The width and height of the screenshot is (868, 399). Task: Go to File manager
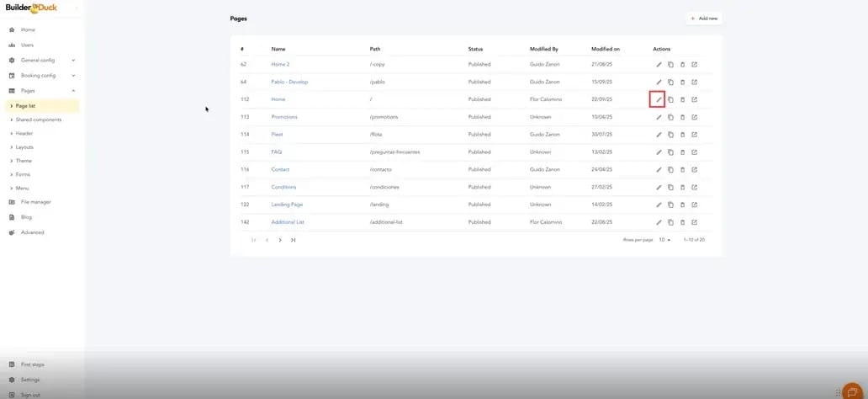coord(35,202)
